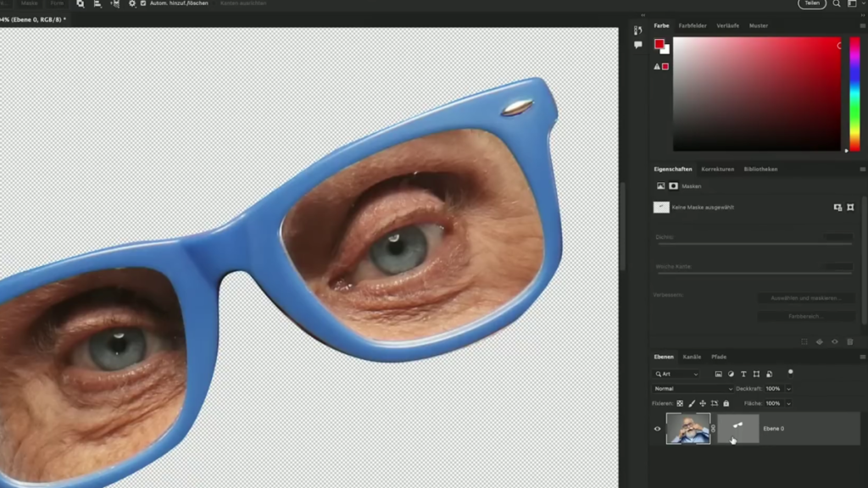This screenshot has width=868, height=488.
Task: Lock transparent pixels via checkerboard Fixieren icon
Action: click(x=679, y=403)
